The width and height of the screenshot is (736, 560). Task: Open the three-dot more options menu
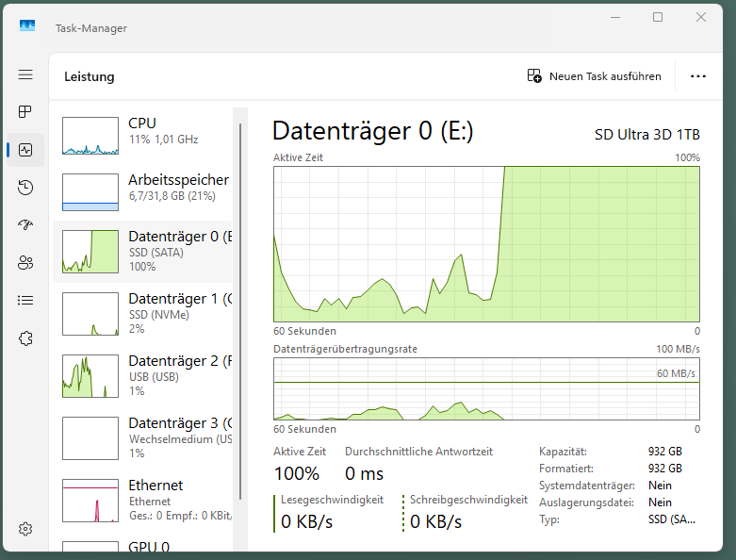click(697, 76)
